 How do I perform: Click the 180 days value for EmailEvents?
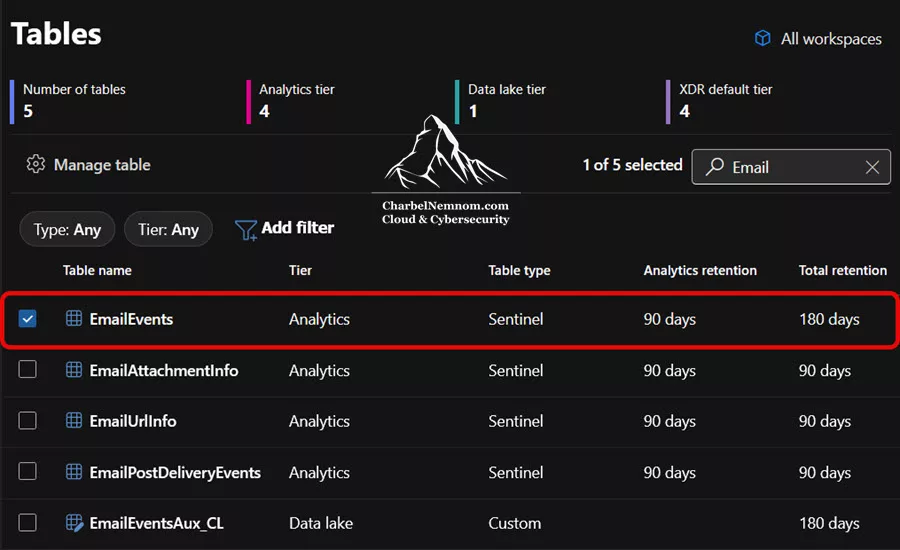(x=829, y=319)
